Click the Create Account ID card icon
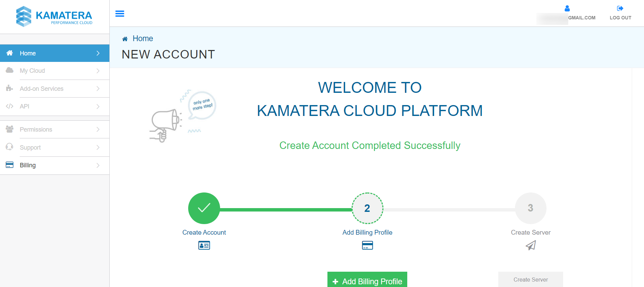This screenshot has width=644, height=287. point(204,245)
